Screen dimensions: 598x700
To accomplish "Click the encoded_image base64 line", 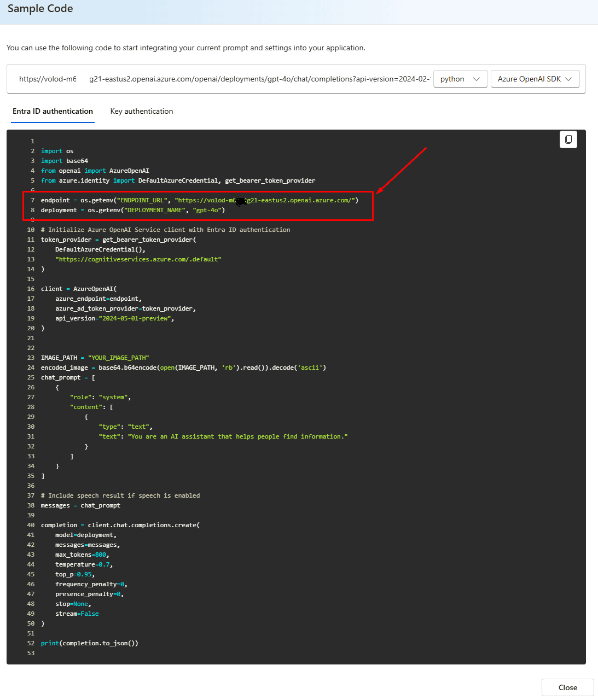I will (183, 367).
